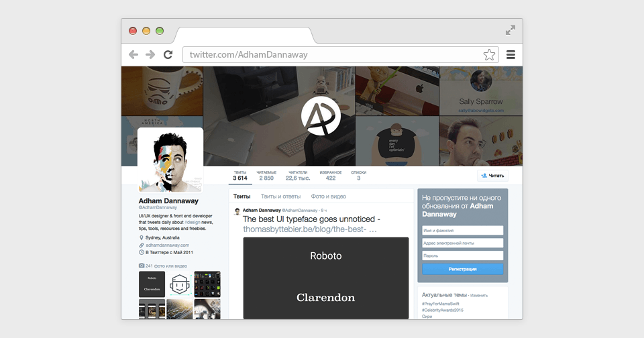This screenshot has width=644, height=338.
Task: Open the Списки count 3
Action: click(358, 176)
